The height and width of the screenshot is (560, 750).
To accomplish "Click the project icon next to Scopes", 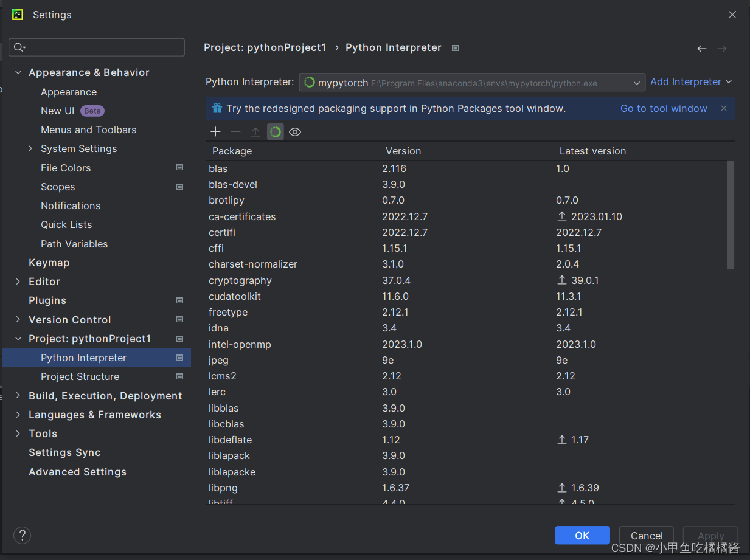I will [x=179, y=187].
